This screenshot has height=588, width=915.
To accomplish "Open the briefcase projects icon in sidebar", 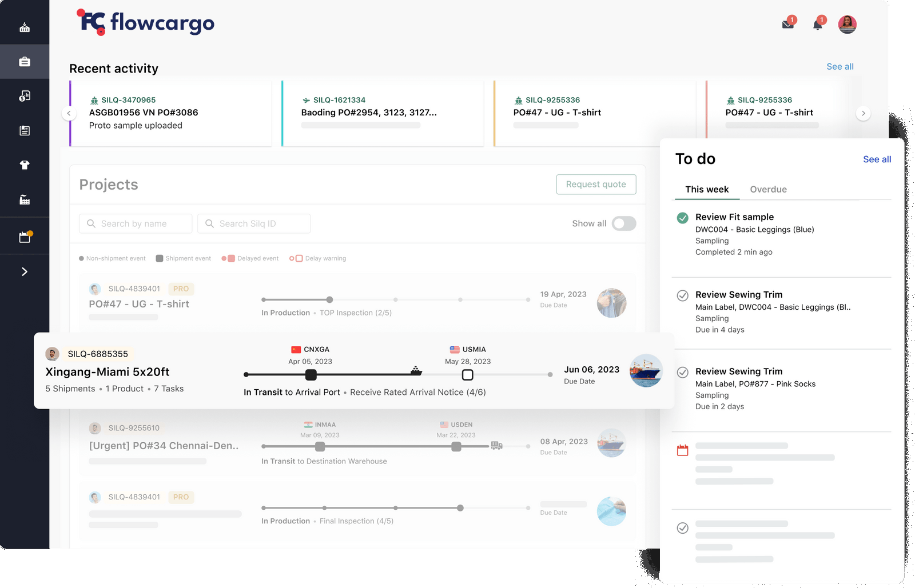I will 25,62.
